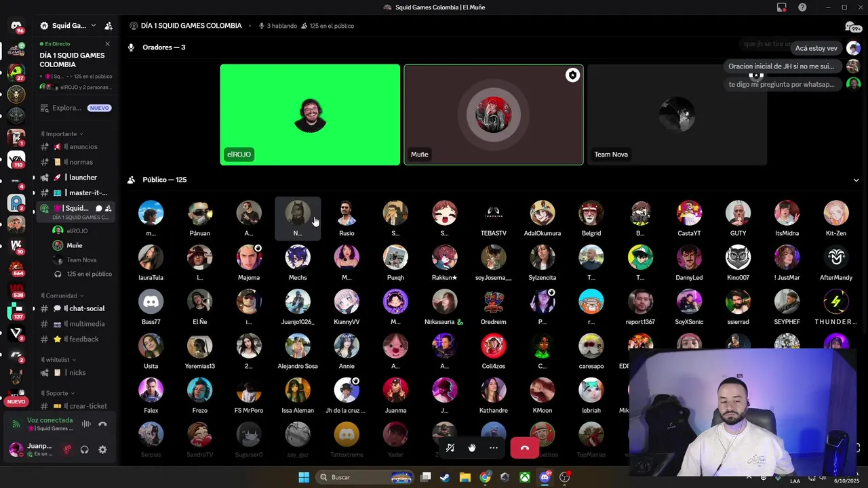868x488 pixels.
Task: Click the server icon with 110 badge
Action: click(x=16, y=159)
